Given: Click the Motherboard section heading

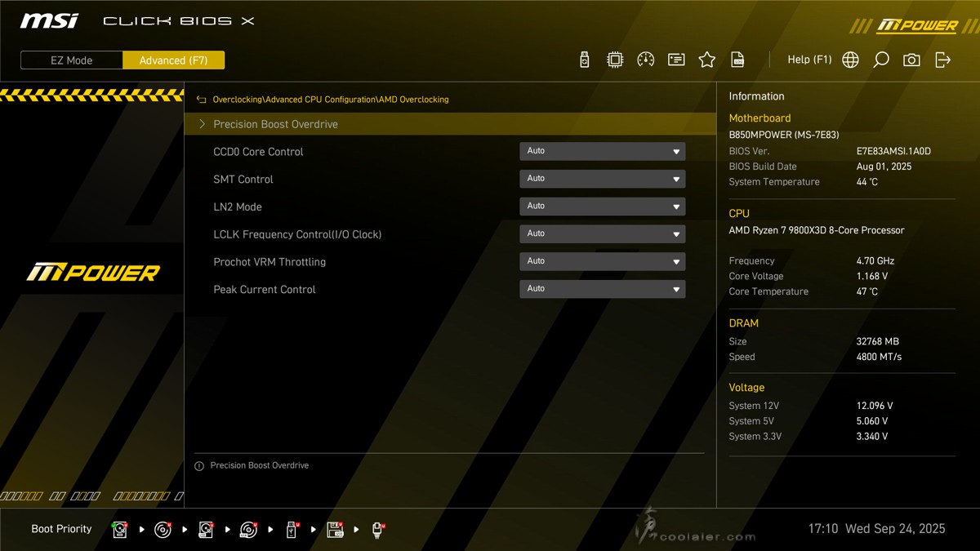Looking at the screenshot, I should (759, 118).
